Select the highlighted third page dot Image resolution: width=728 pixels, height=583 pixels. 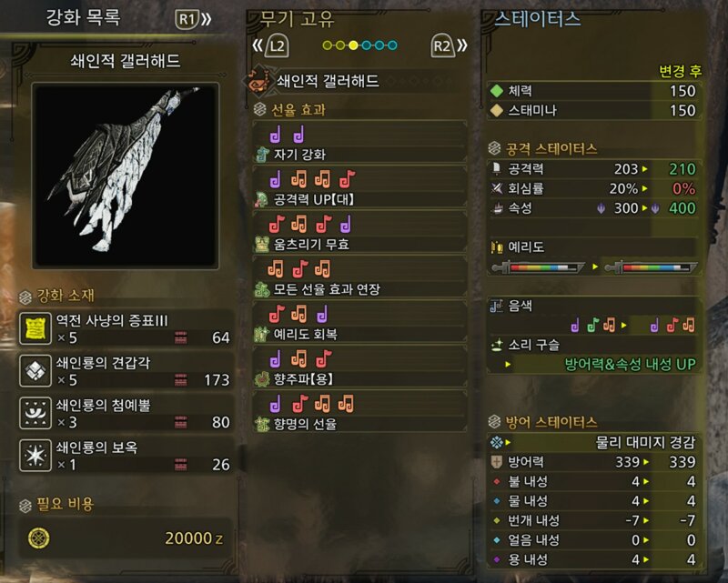(x=353, y=45)
